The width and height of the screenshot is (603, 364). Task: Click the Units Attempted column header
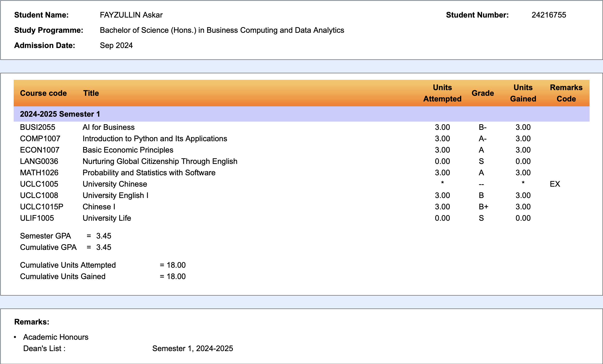(442, 93)
